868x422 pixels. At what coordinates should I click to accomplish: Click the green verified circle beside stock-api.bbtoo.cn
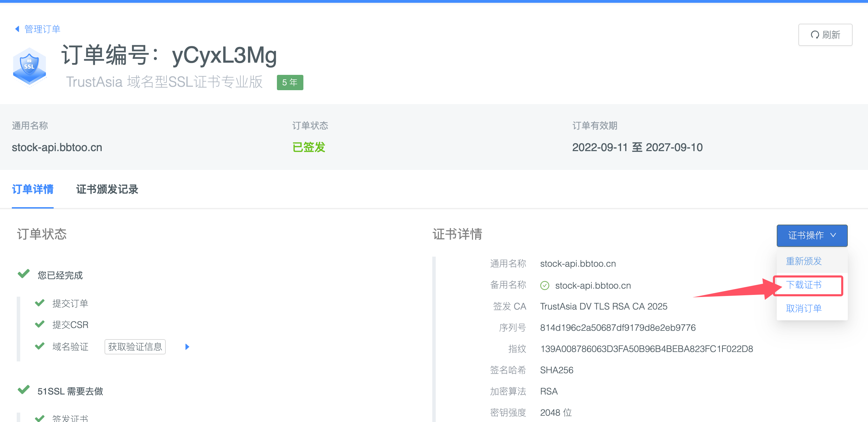click(544, 286)
